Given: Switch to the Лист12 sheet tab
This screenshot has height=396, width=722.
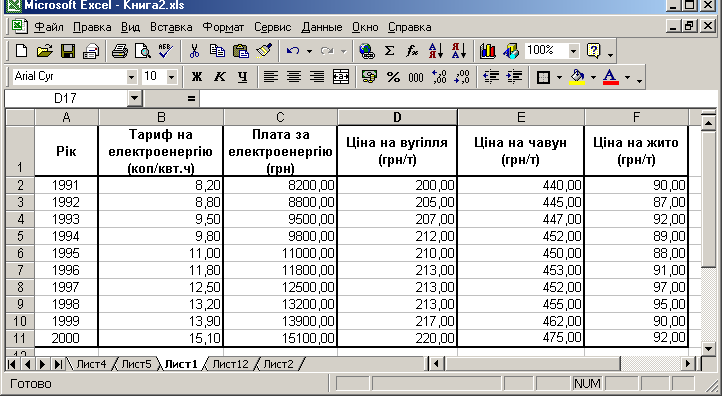Looking at the screenshot, I should 230,364.
